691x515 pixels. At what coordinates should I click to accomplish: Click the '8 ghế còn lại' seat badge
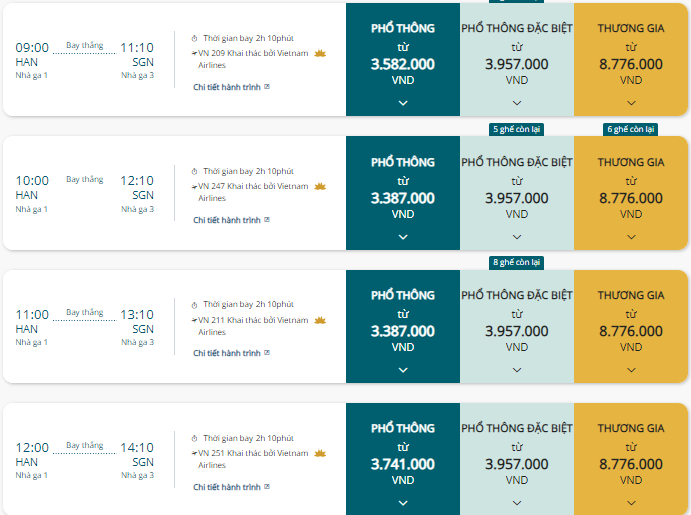coord(517,262)
